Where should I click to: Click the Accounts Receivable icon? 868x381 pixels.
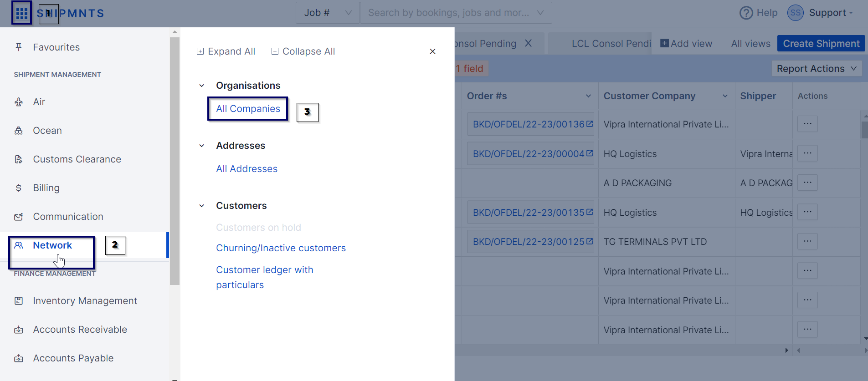[x=19, y=330]
